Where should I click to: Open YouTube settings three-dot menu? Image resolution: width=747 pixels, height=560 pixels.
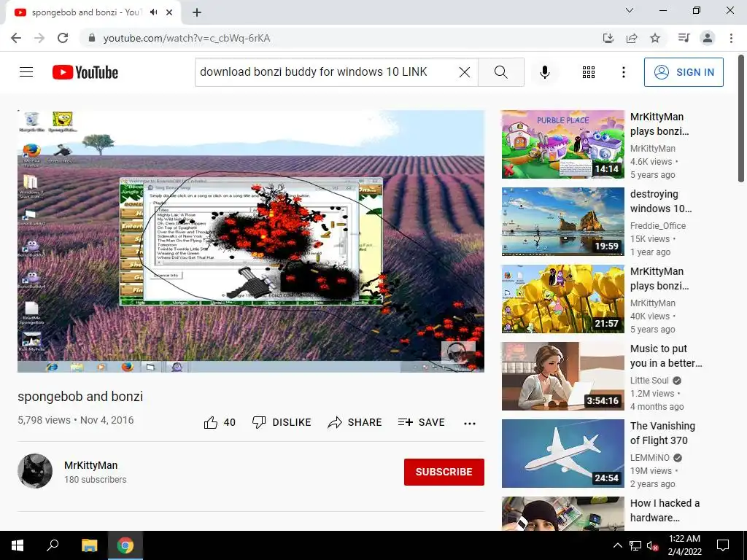624,72
